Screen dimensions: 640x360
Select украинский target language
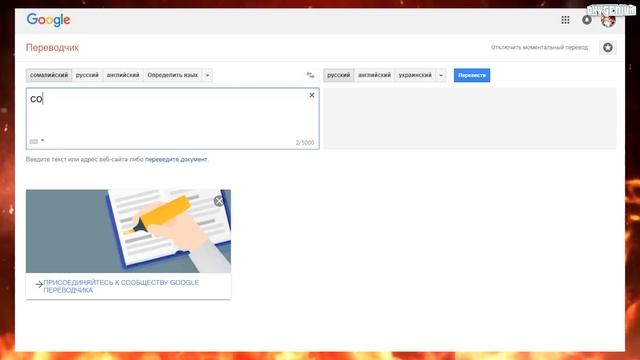[x=415, y=75]
